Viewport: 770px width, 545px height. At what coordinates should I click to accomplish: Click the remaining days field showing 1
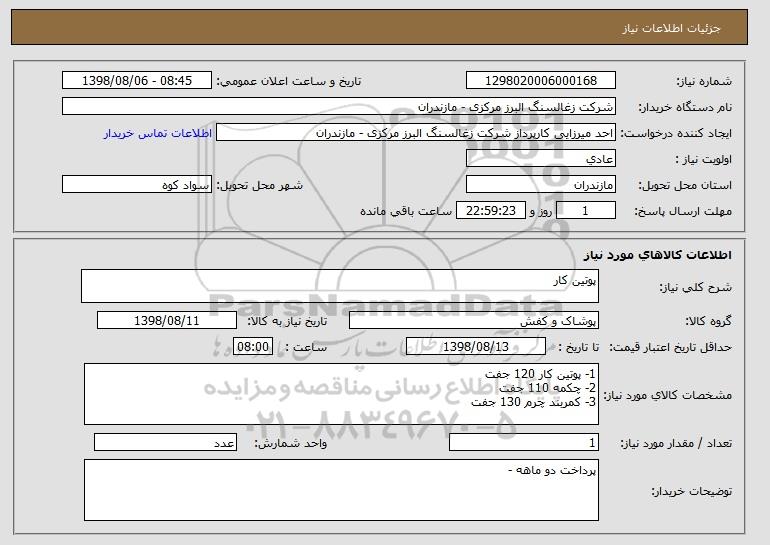pyautogui.click(x=585, y=211)
